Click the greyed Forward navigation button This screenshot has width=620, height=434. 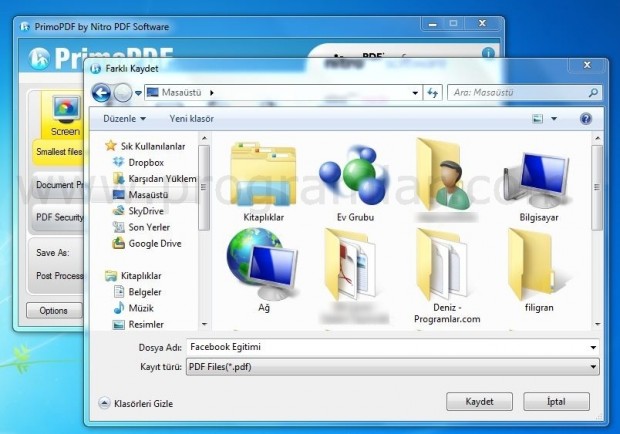tap(123, 93)
